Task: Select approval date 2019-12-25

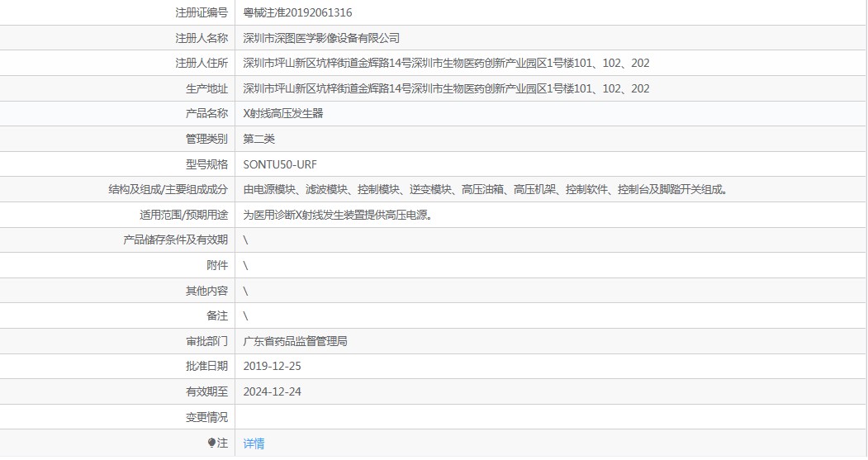Action: 273,366
